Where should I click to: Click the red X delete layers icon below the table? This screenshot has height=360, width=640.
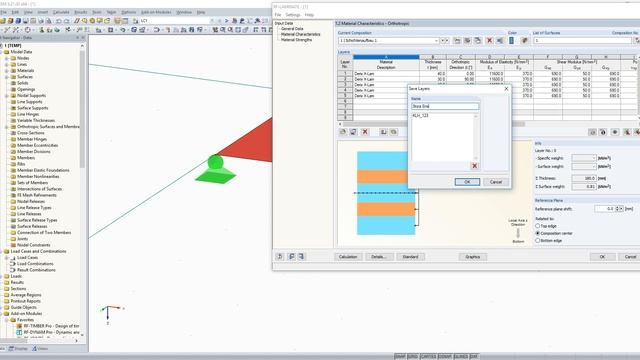pyautogui.click(x=364, y=132)
